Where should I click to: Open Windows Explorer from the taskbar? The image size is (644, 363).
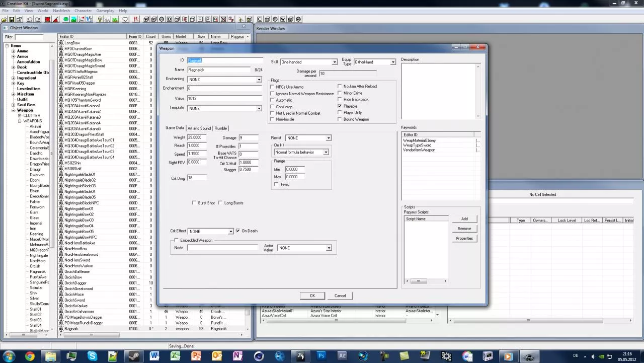point(51,356)
